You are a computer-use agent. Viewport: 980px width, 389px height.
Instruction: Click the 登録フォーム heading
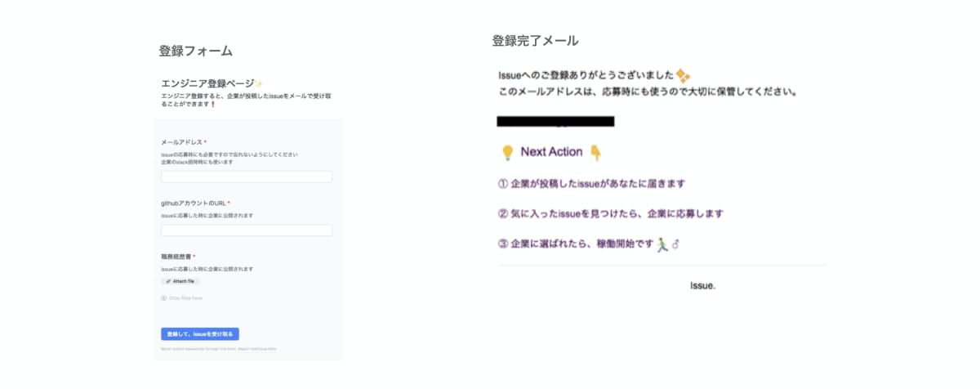tap(195, 51)
